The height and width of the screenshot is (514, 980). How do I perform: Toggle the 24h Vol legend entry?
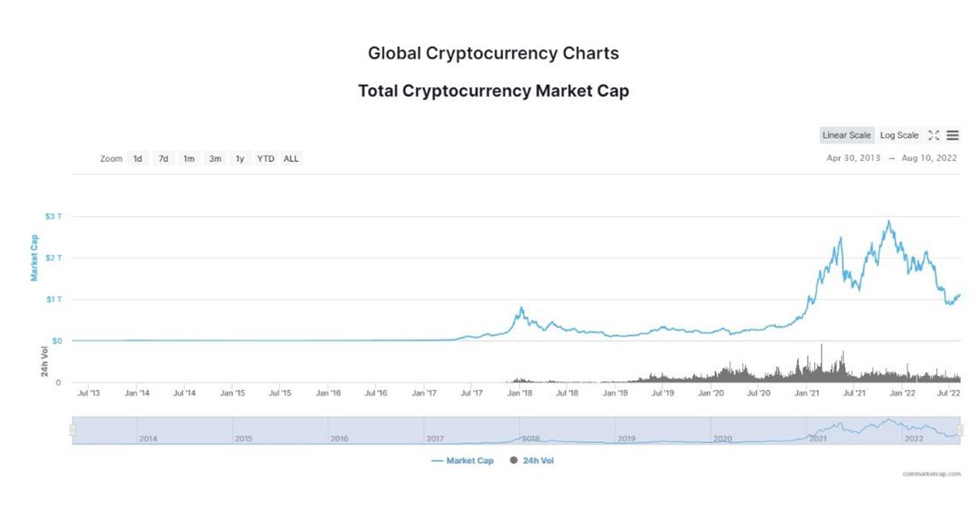click(x=539, y=460)
